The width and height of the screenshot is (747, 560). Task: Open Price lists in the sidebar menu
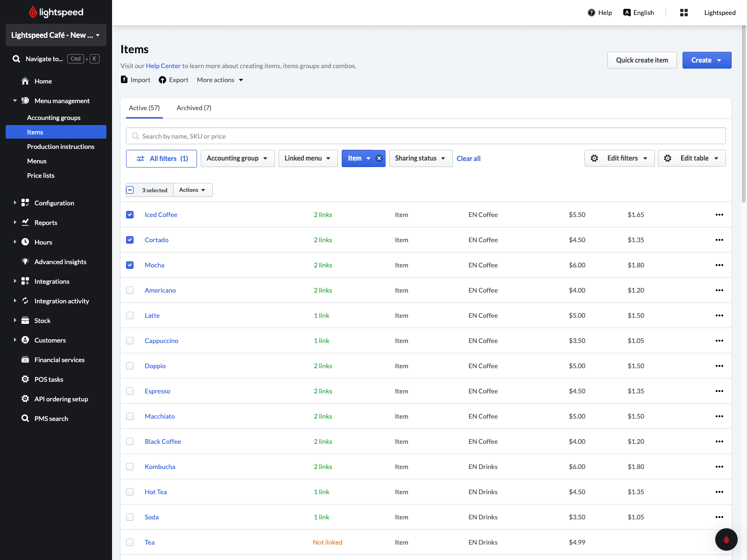(x=41, y=175)
